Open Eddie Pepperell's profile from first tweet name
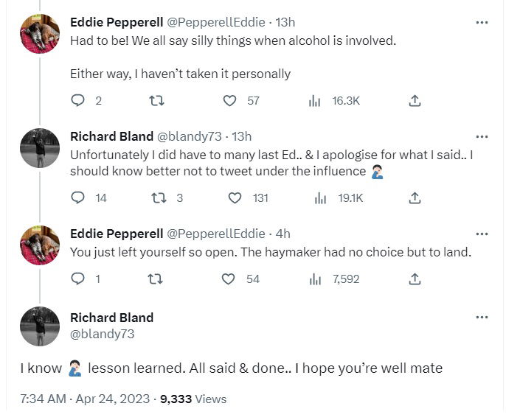This screenshot has width=506, height=420. 117,22
